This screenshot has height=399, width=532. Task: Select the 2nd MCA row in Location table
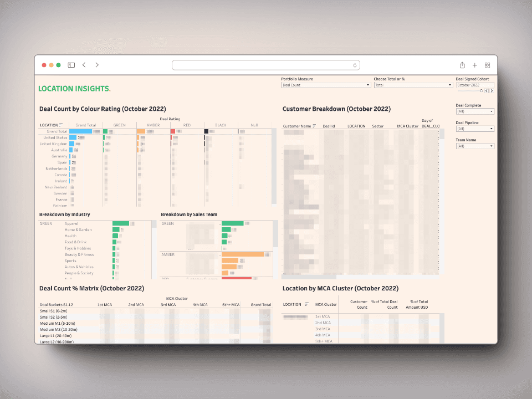pos(323,323)
